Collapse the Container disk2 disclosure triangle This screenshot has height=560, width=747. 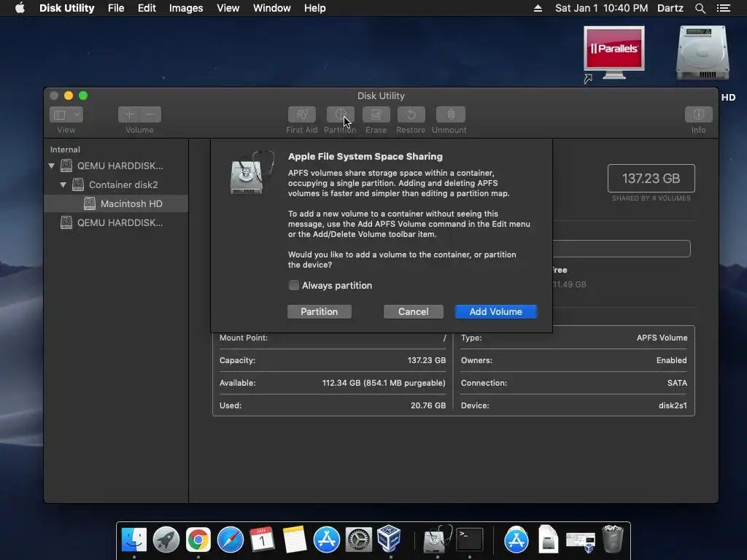coord(63,184)
